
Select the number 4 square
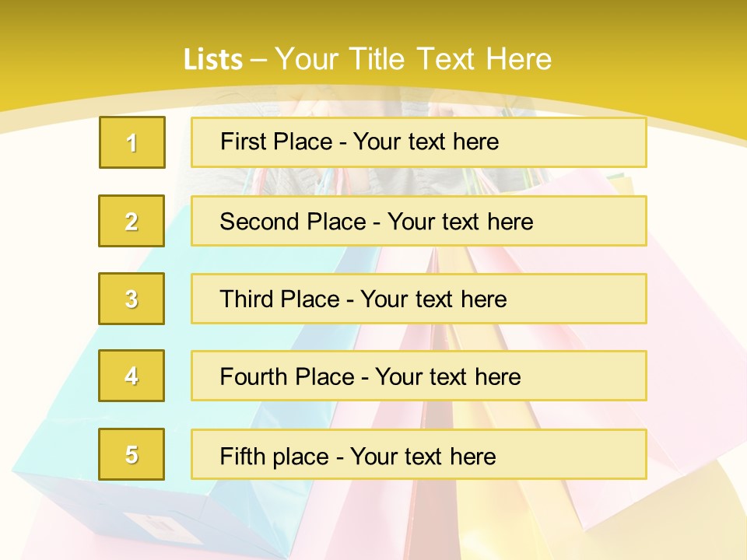point(132,376)
